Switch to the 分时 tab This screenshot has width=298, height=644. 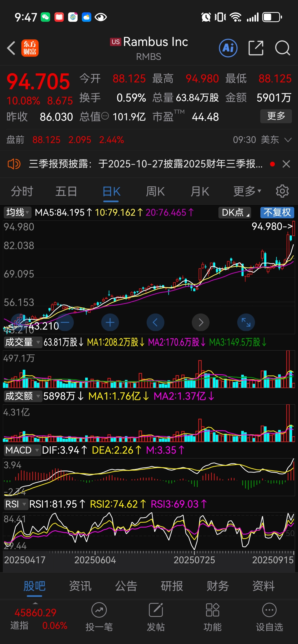pyautogui.click(x=22, y=192)
